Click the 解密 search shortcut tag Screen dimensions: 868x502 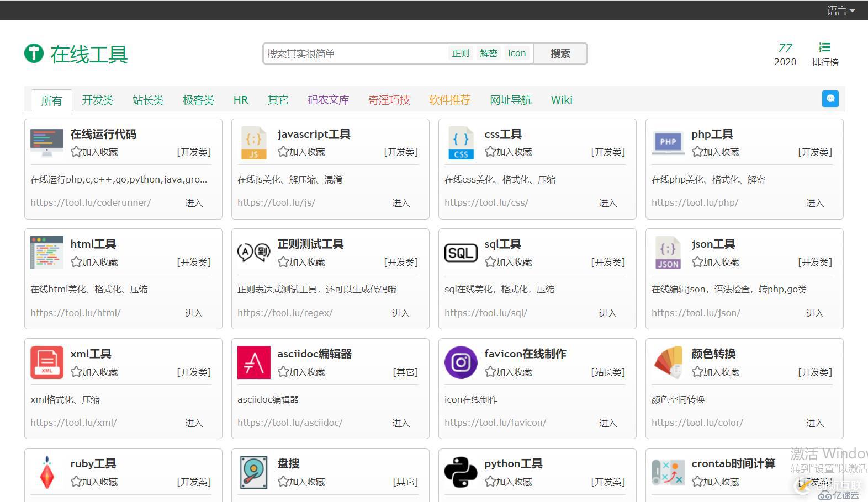coord(489,53)
